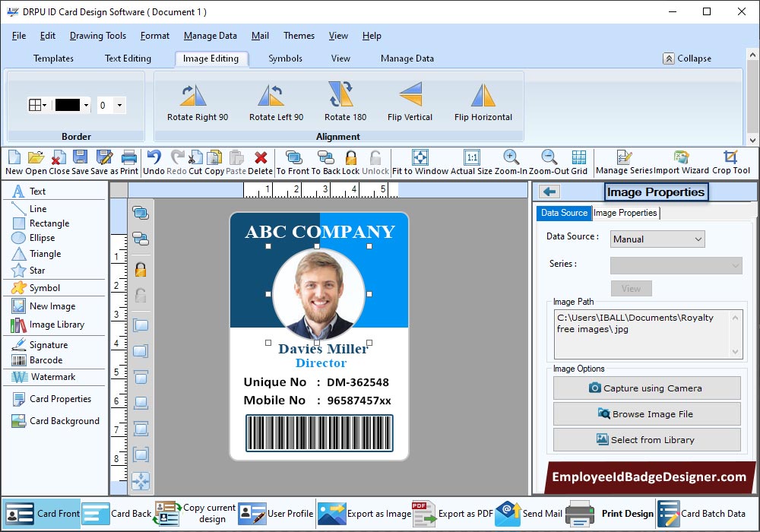This screenshot has height=532, width=760.
Task: Click Export as Image button
Action: point(365,514)
